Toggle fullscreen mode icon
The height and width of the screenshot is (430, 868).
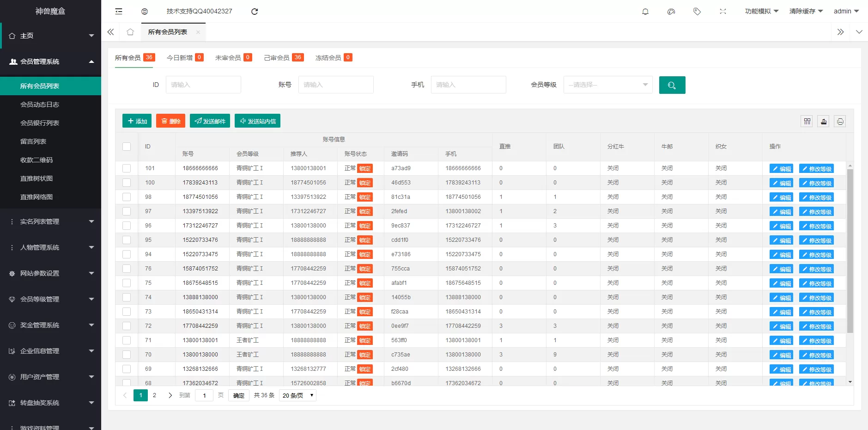tap(723, 11)
